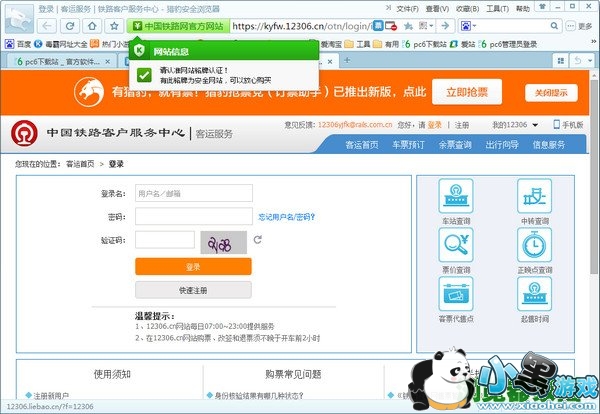This screenshot has width=600, height=414.
Task: Click the skin shirt icon in title bar
Action: (543, 7)
